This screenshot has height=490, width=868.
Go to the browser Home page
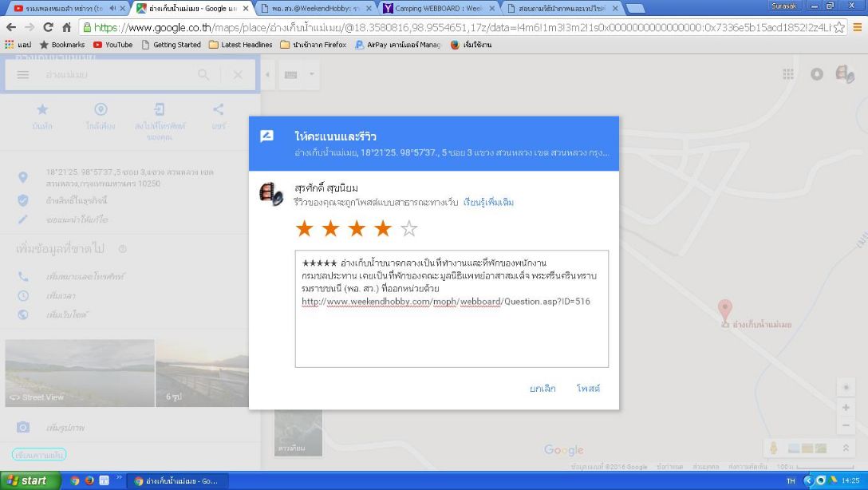(x=66, y=27)
